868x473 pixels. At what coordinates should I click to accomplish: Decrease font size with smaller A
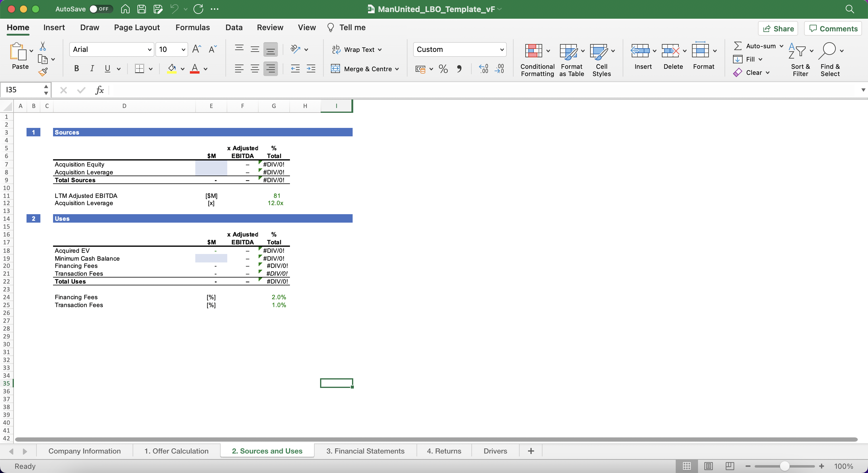point(213,49)
